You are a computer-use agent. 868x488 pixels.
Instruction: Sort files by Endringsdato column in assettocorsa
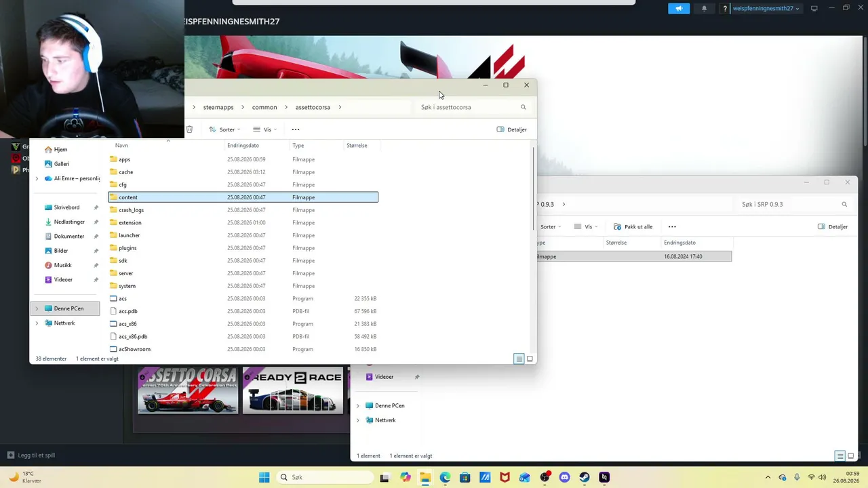pos(243,146)
